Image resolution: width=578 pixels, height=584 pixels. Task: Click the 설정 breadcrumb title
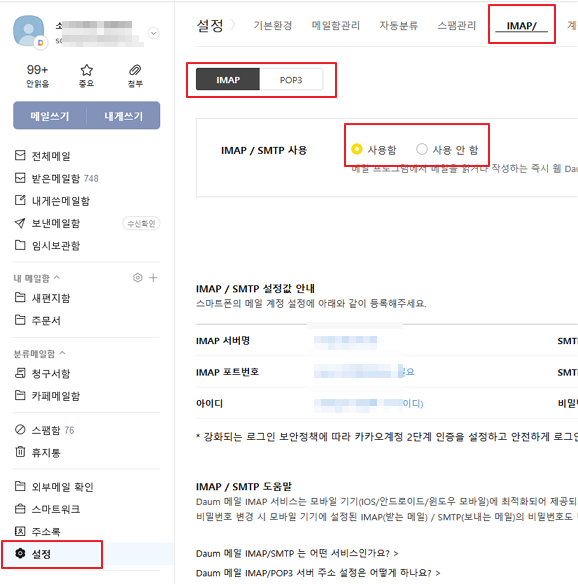[210, 25]
